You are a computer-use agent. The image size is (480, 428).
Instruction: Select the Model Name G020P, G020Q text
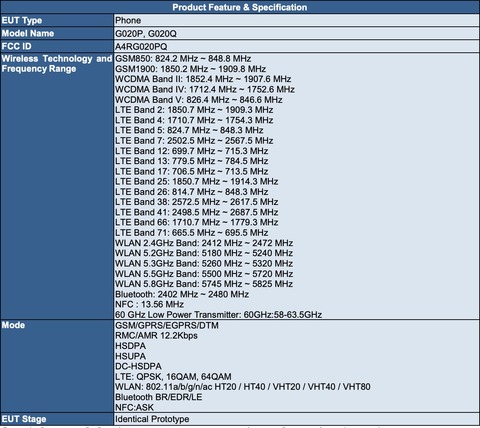pos(146,34)
